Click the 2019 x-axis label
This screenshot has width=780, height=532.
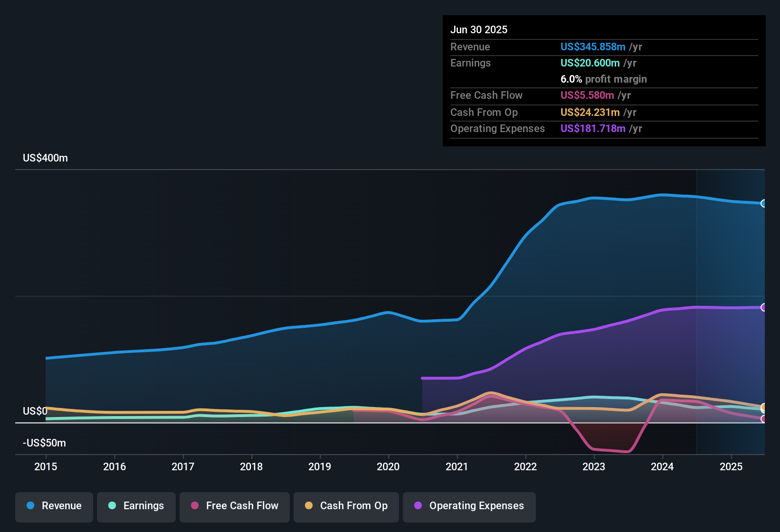pyautogui.click(x=320, y=466)
